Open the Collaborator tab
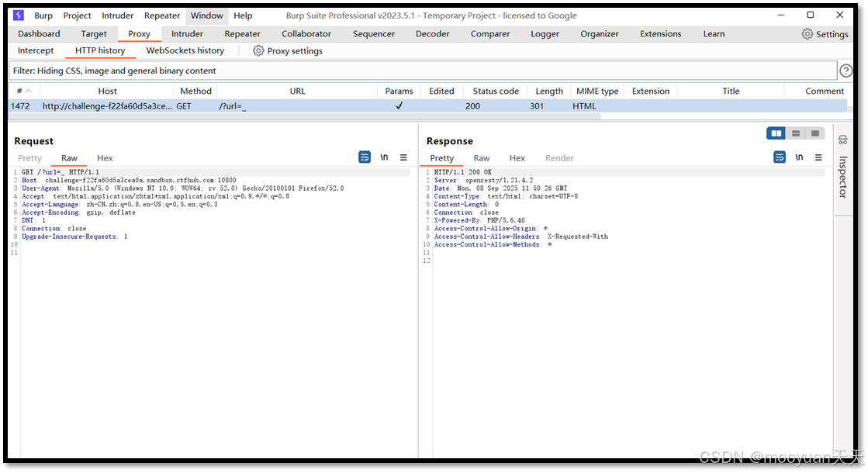The width and height of the screenshot is (868, 473). 306,34
